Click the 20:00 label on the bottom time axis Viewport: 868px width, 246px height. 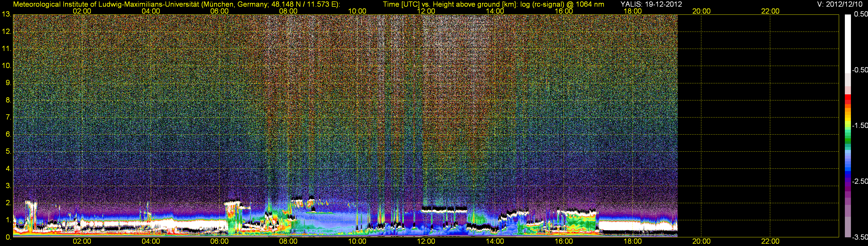click(701, 241)
